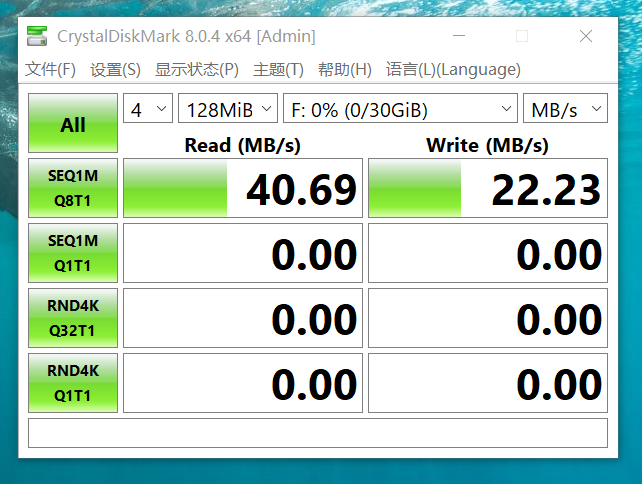Click the RND4K Q1T1 write value 0.00

(x=488, y=383)
